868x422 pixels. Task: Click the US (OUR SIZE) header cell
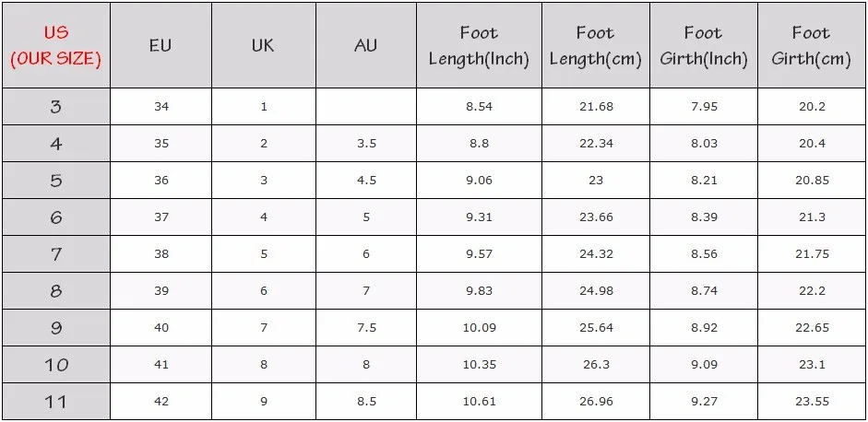56,45
